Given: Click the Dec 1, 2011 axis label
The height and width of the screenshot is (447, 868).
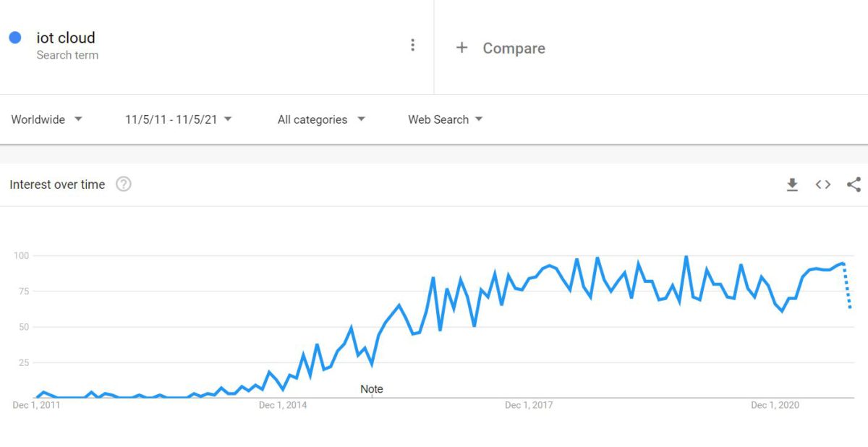Looking at the screenshot, I should [37, 405].
